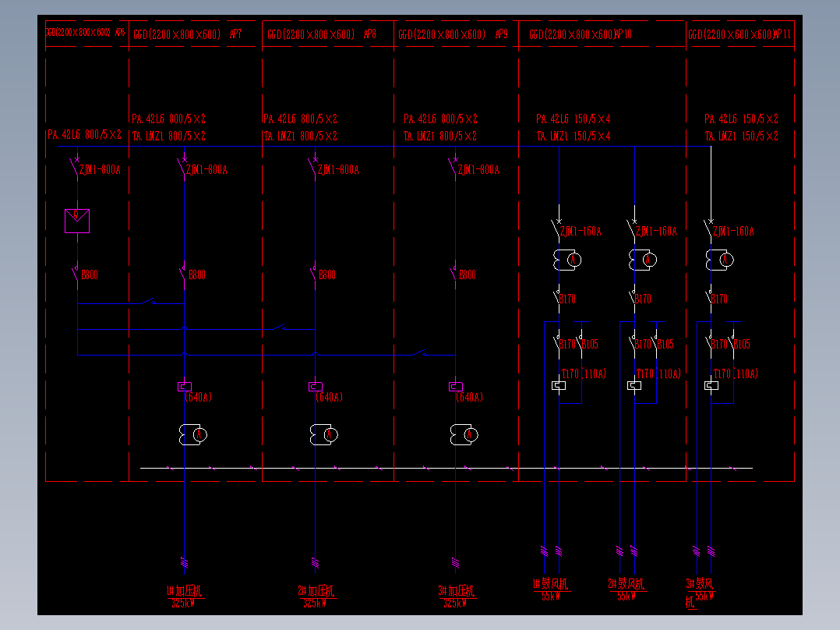The image size is (840, 630).
Task: Click the 1#鼓风机 55kW load label
Action: point(551,589)
